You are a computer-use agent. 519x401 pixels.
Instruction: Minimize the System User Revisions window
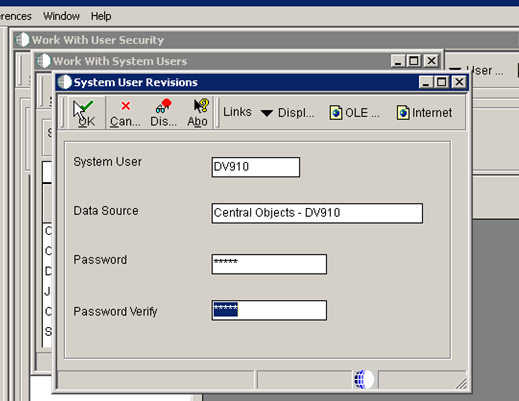click(426, 82)
